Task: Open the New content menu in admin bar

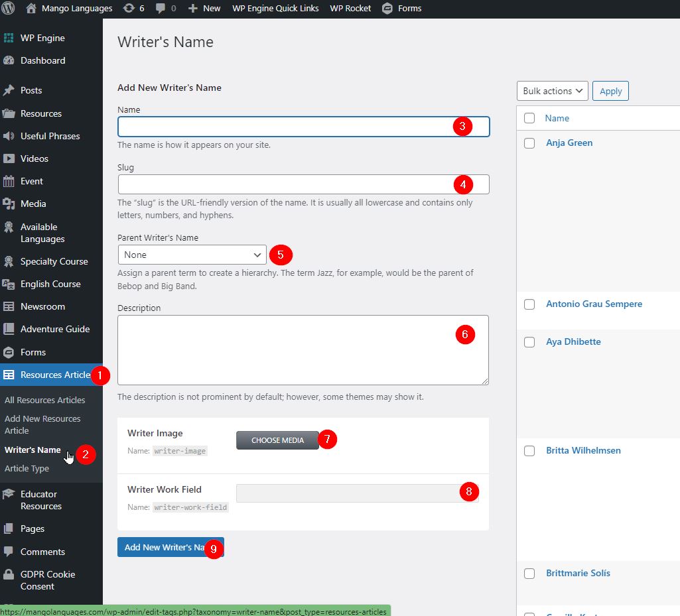Action: tap(204, 9)
